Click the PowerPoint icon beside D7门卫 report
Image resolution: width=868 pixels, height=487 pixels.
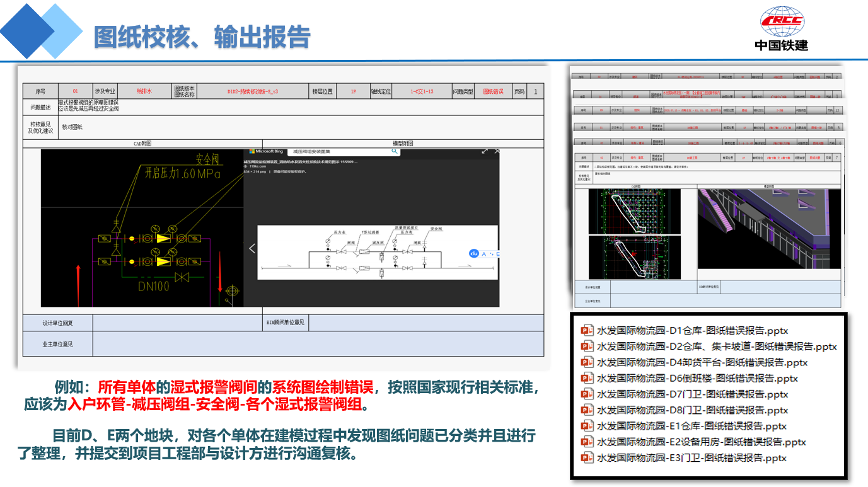click(587, 394)
